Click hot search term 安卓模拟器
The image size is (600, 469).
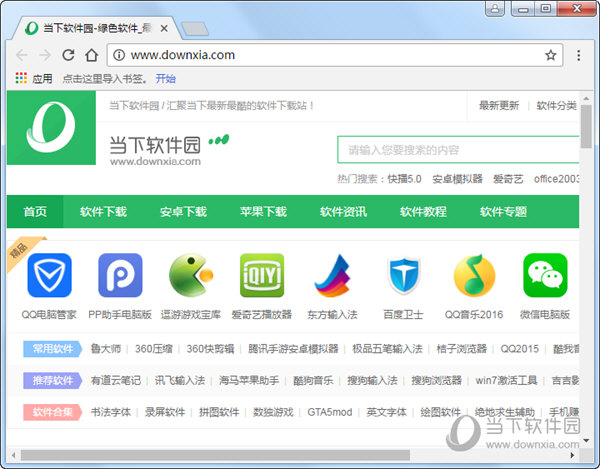[457, 179]
